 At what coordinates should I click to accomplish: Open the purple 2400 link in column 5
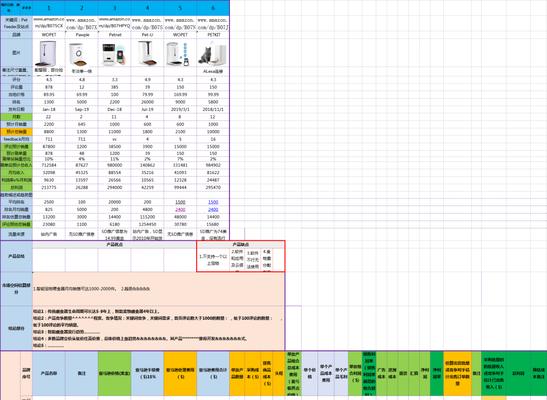coord(180,210)
